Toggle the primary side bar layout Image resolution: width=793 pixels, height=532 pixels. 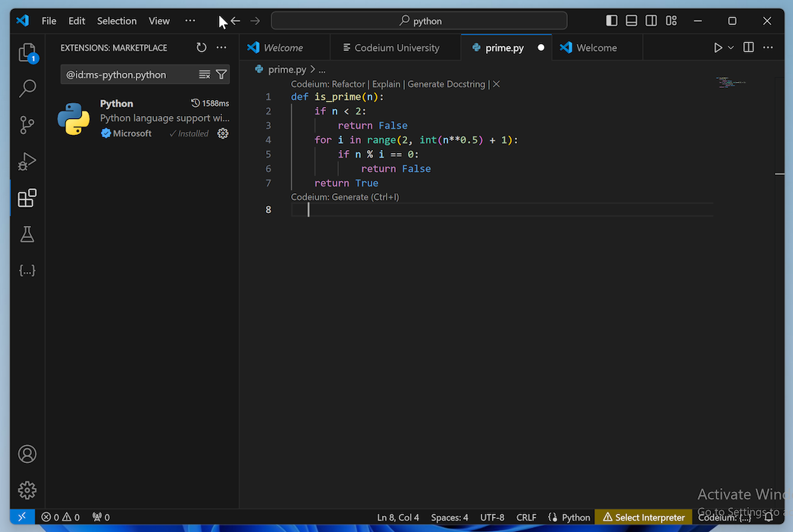[x=612, y=21]
